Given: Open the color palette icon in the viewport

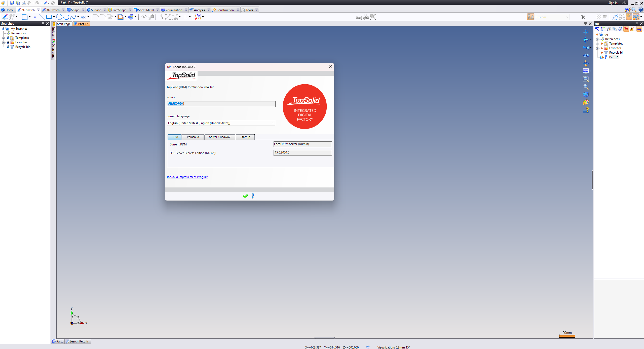Looking at the screenshot, I should [x=586, y=102].
